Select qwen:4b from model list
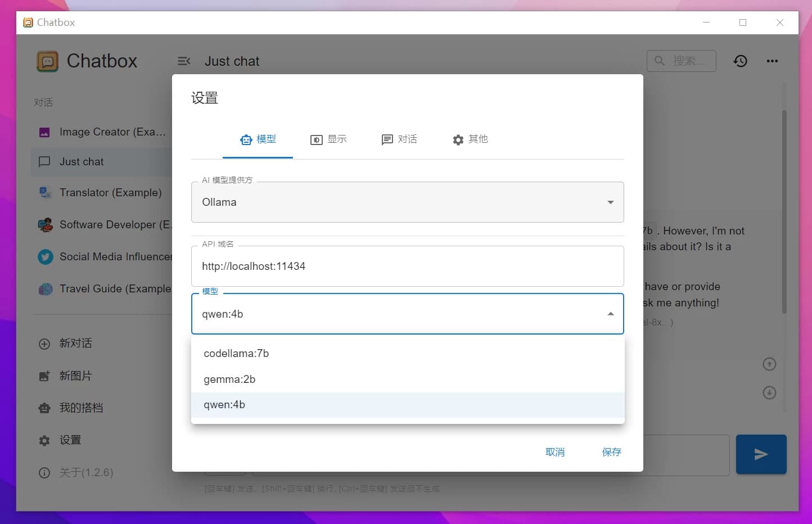 coord(408,405)
